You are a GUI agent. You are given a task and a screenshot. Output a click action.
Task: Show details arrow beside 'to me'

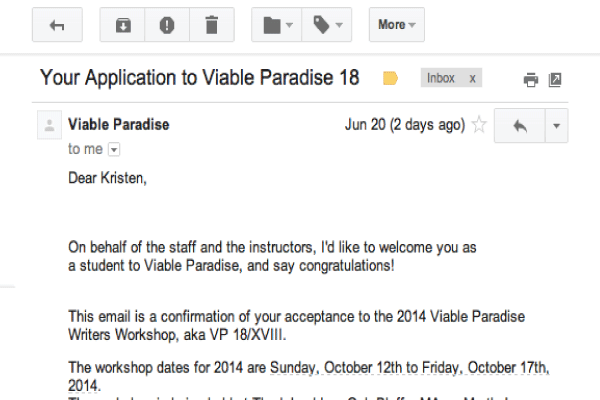pyautogui.click(x=113, y=149)
